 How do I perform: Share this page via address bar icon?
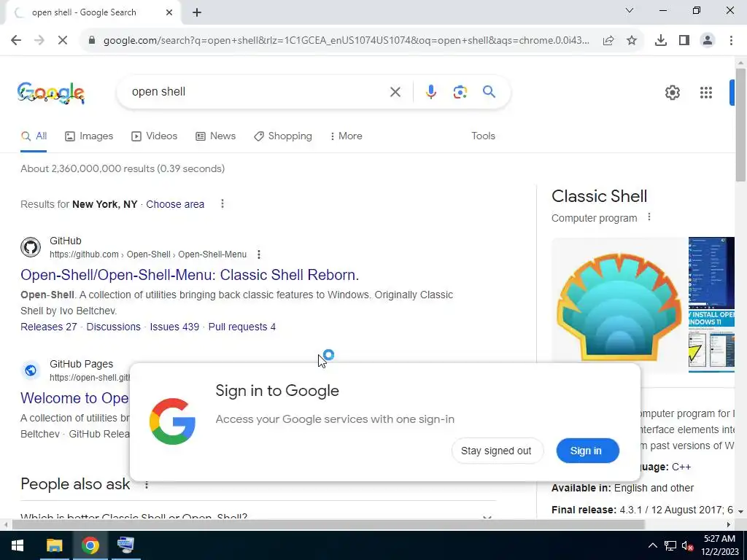coord(608,41)
